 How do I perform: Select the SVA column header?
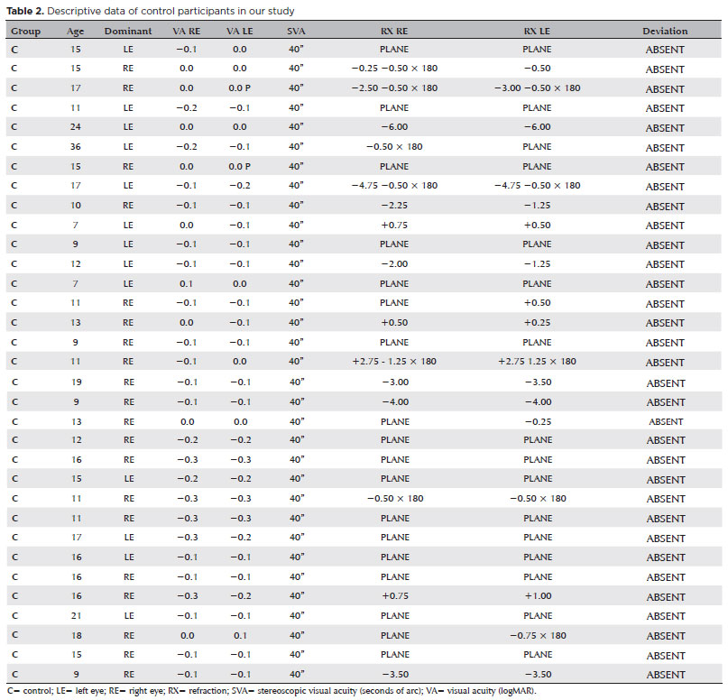coord(295,31)
